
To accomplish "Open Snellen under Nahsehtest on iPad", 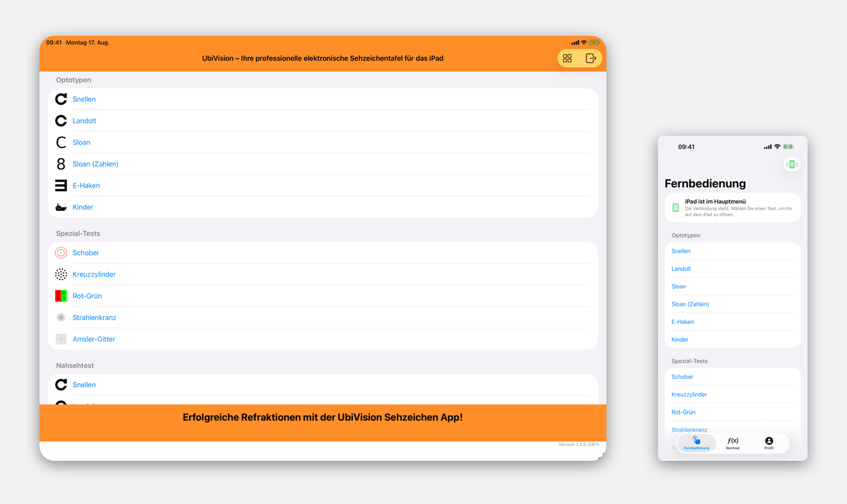I will coord(323,385).
